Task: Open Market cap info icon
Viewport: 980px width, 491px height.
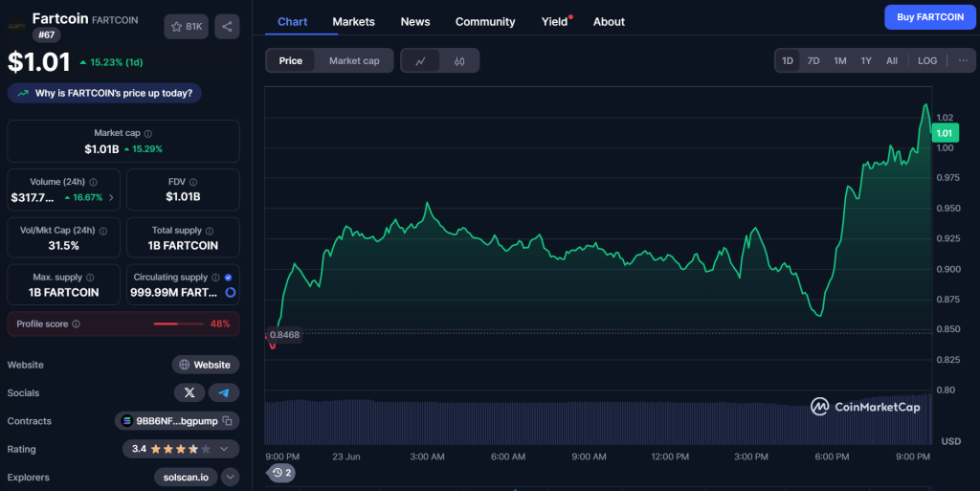Action: coord(148,134)
